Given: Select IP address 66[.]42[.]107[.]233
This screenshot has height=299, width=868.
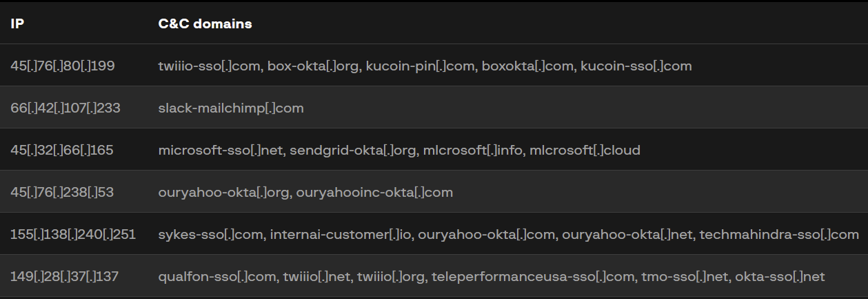Looking at the screenshot, I should coord(65,108).
